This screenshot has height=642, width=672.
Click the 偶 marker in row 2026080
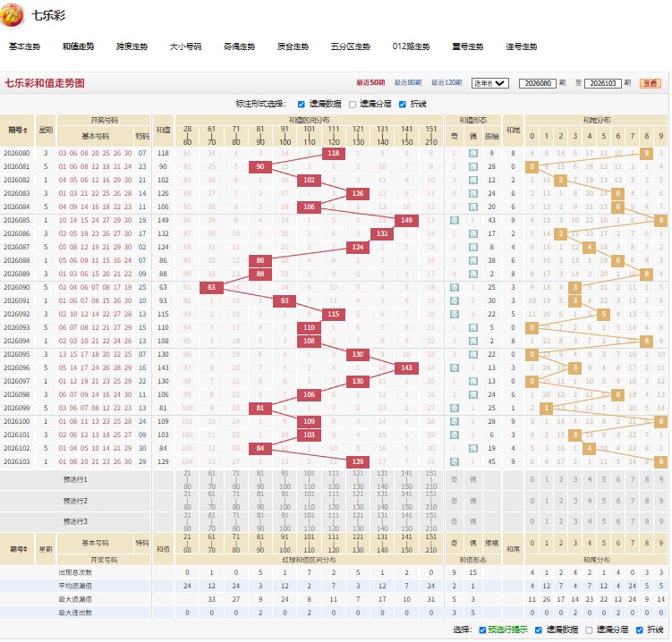[473, 153]
